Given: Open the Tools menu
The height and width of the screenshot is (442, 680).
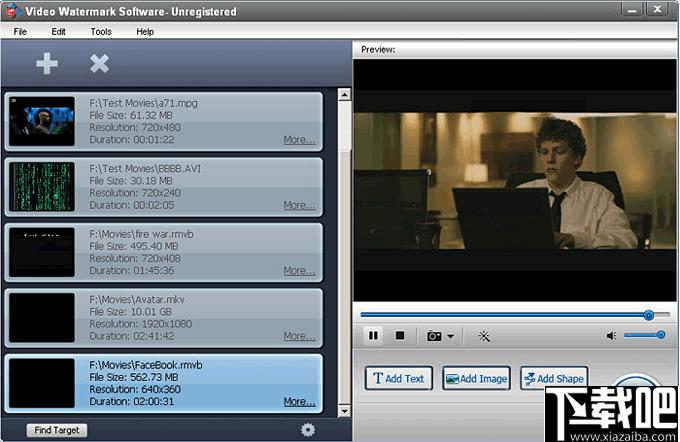Looking at the screenshot, I should pyautogui.click(x=101, y=32).
